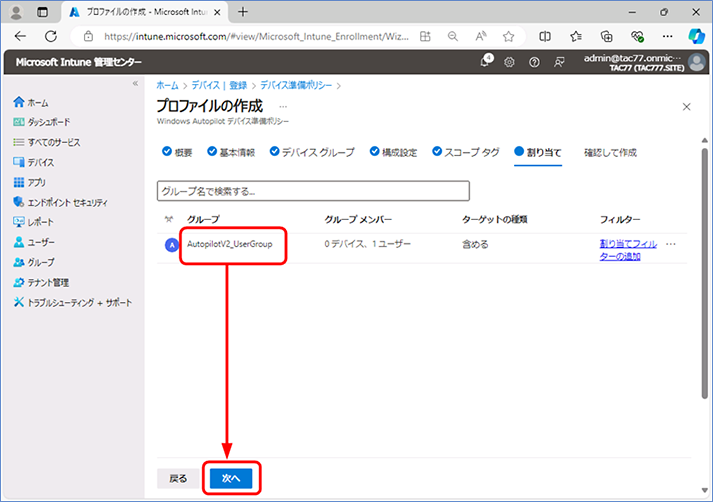Open the app available icon in address bar
The height and width of the screenshot is (502, 713).
click(x=425, y=36)
